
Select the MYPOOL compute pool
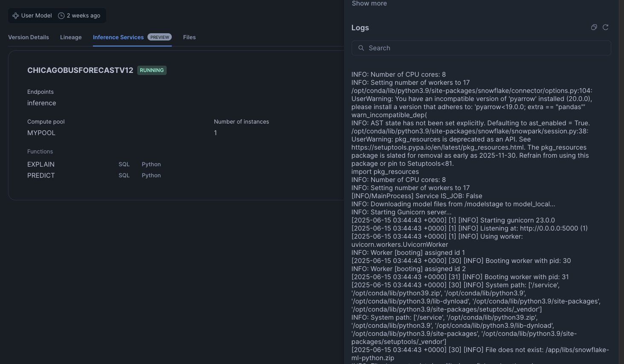(41, 133)
